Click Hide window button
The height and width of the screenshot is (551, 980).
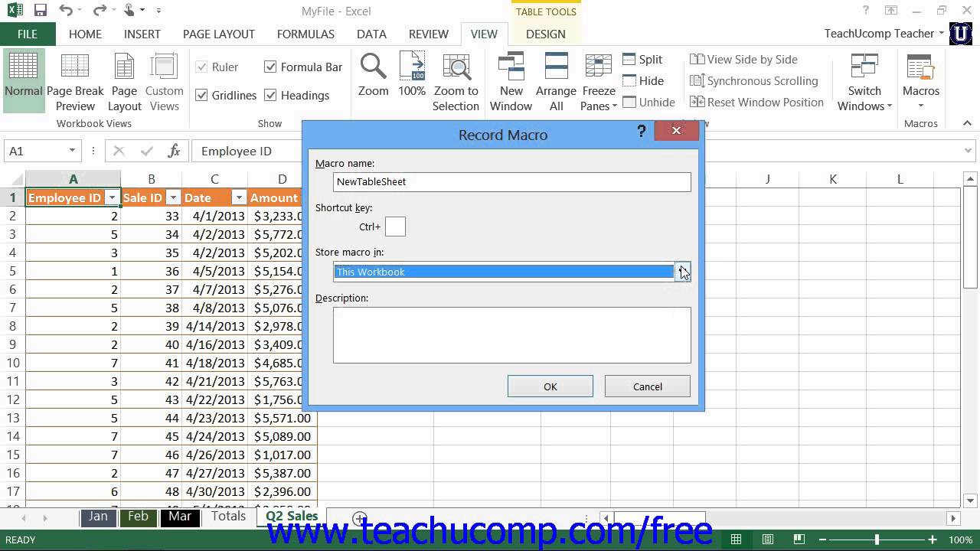coord(643,80)
